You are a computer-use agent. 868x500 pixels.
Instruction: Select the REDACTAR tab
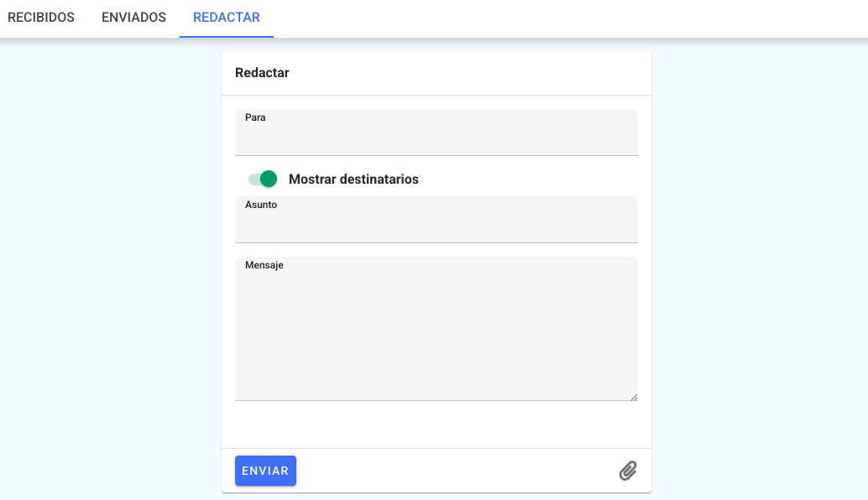click(227, 18)
